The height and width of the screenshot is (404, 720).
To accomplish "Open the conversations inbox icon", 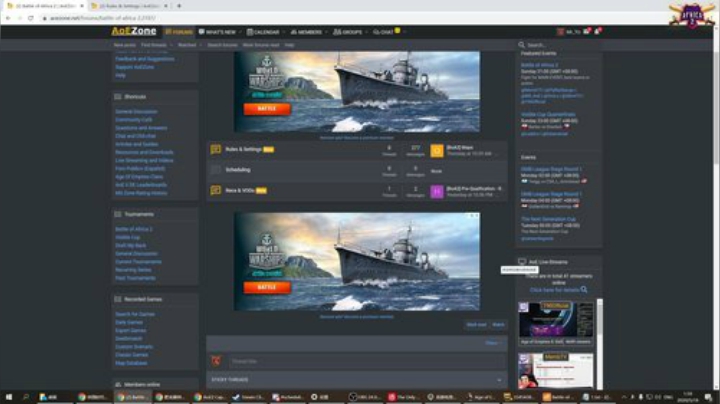I will tap(586, 31).
